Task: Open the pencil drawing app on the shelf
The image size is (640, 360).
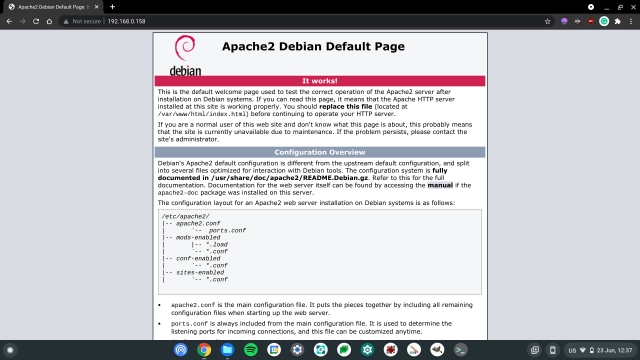Action: click(414, 350)
